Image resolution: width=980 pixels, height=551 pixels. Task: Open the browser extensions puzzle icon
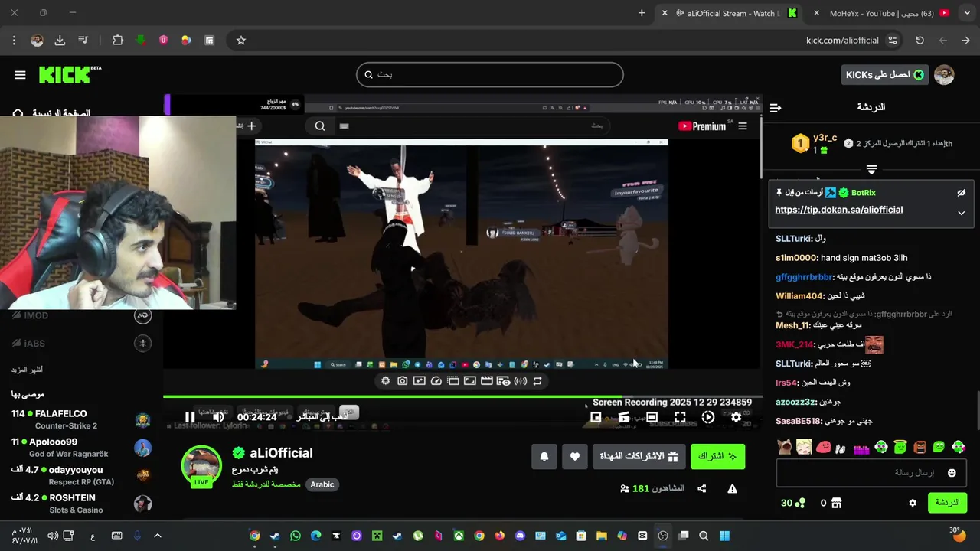[117, 41]
